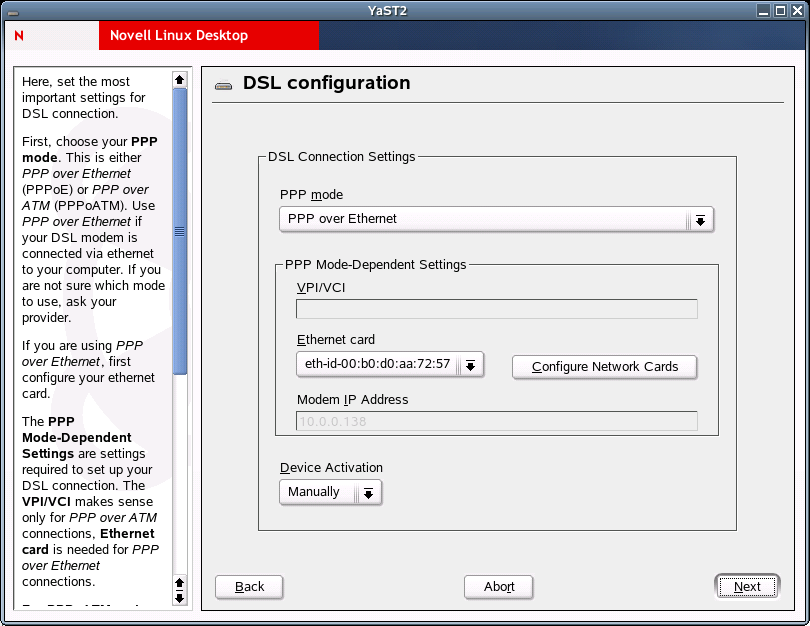Open the PPP mode dropdown
The height and width of the screenshot is (626, 810).
496,220
